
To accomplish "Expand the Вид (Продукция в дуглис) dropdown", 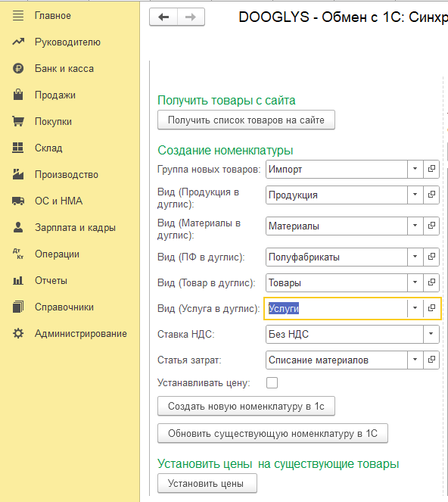I will point(415,195).
